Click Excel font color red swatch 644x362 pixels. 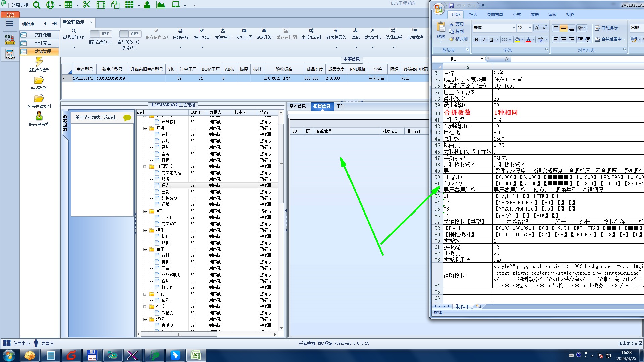[528, 40]
